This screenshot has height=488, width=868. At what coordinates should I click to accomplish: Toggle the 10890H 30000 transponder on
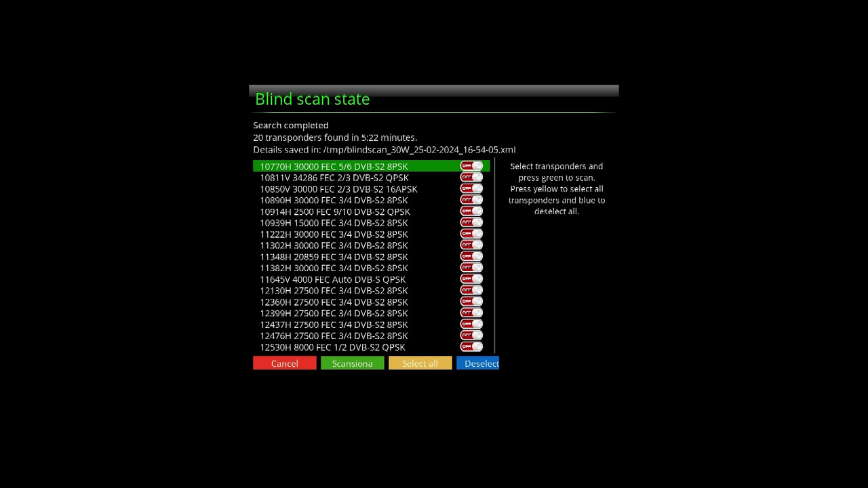click(471, 200)
